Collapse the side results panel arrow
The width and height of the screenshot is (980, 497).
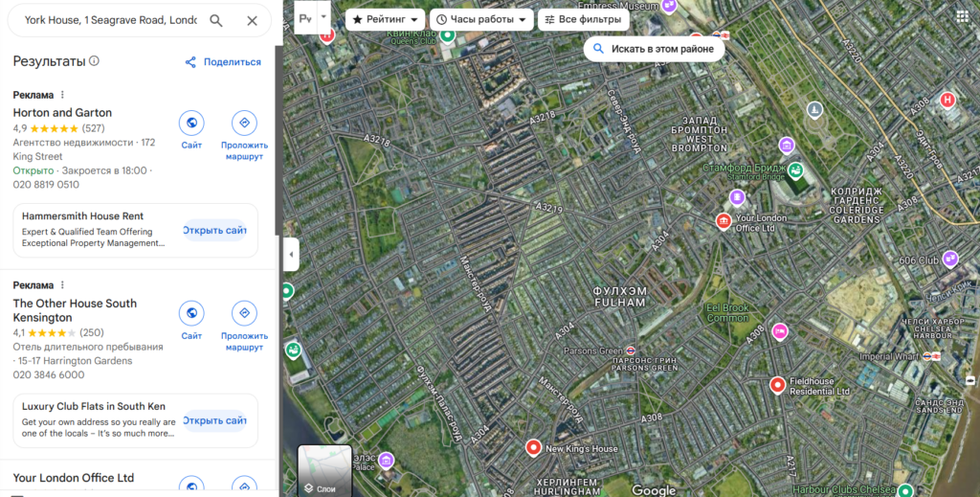click(x=291, y=255)
